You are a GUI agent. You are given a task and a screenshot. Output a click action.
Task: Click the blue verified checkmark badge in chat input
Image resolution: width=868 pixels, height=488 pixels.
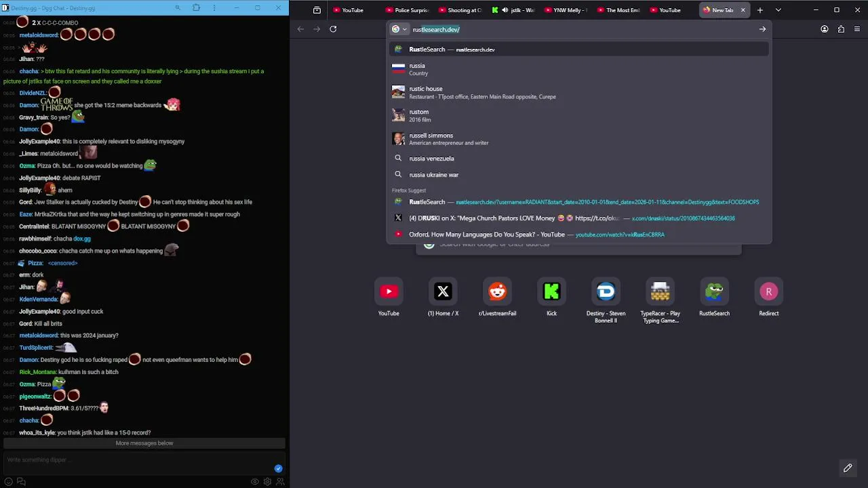click(278, 468)
